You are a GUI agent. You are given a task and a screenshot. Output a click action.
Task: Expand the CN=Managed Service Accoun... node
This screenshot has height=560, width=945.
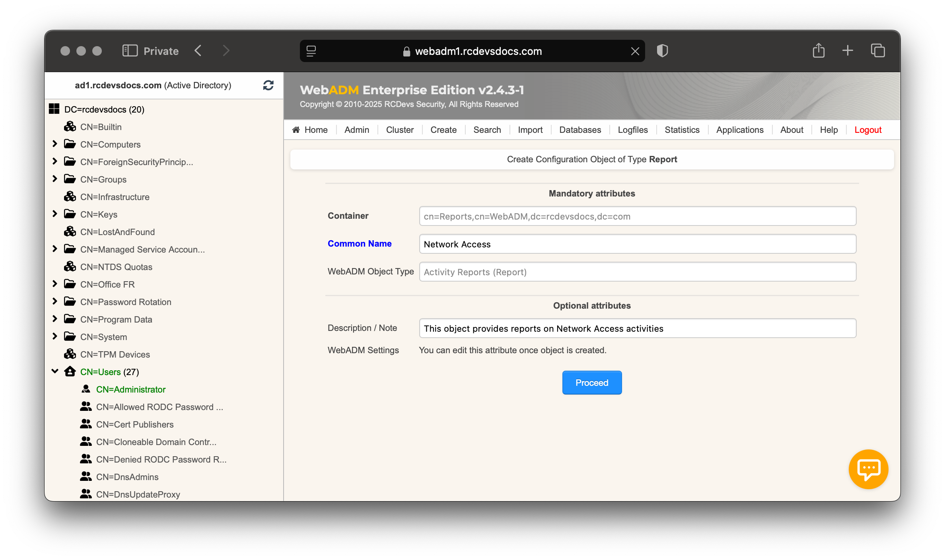[55, 249]
